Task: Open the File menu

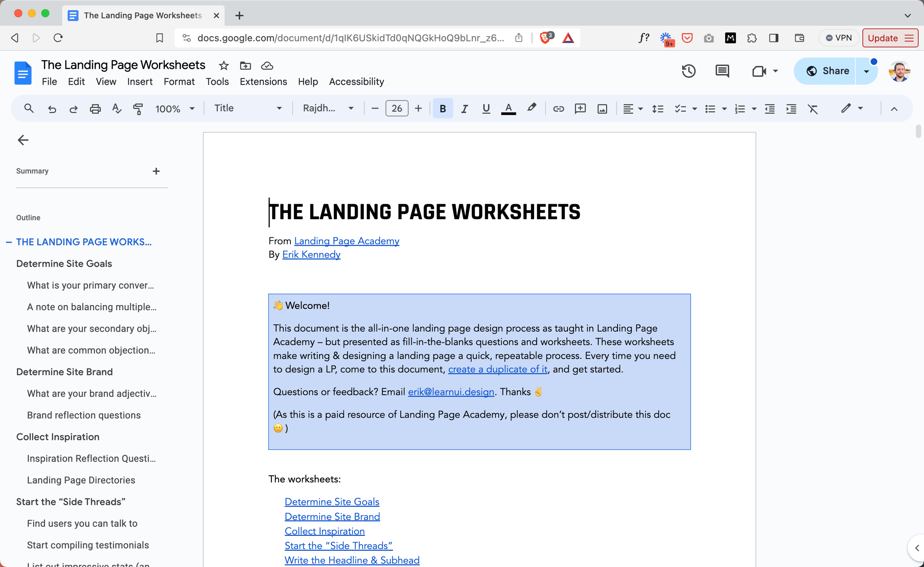Action: [49, 82]
